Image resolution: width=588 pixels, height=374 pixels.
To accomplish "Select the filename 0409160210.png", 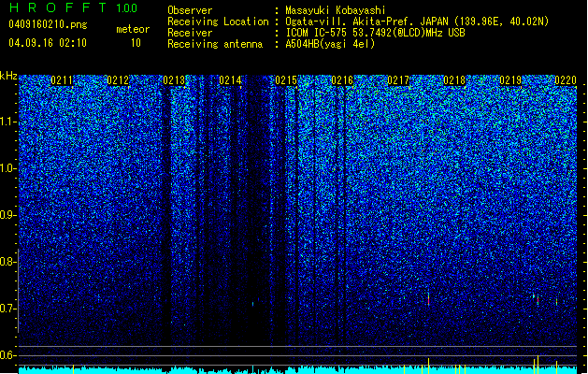I will pos(48,24).
